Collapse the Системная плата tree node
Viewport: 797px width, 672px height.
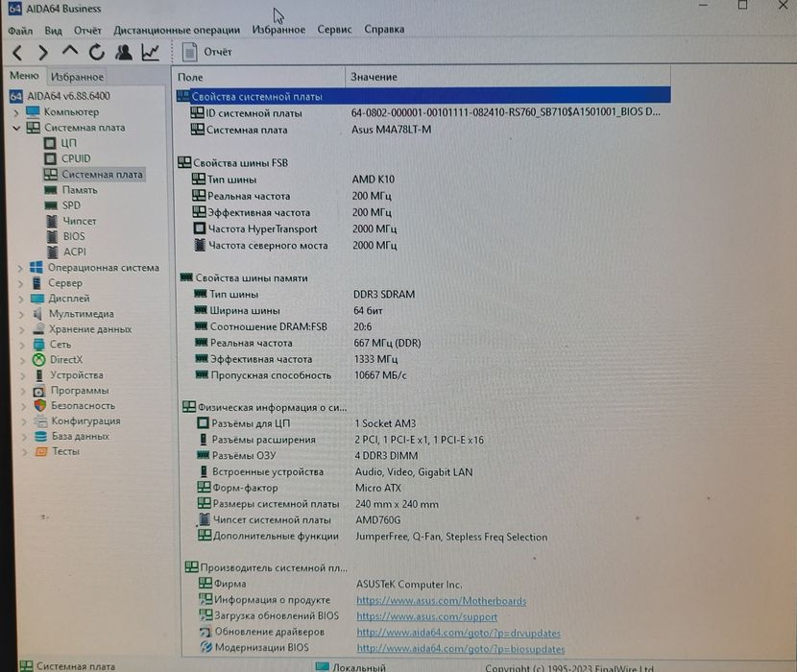(16, 128)
